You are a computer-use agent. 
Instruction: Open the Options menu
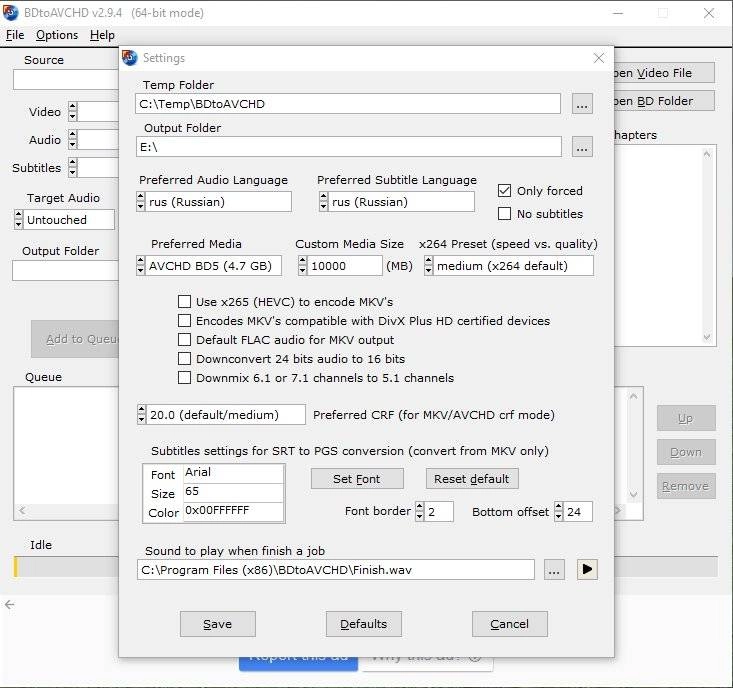[x=57, y=35]
